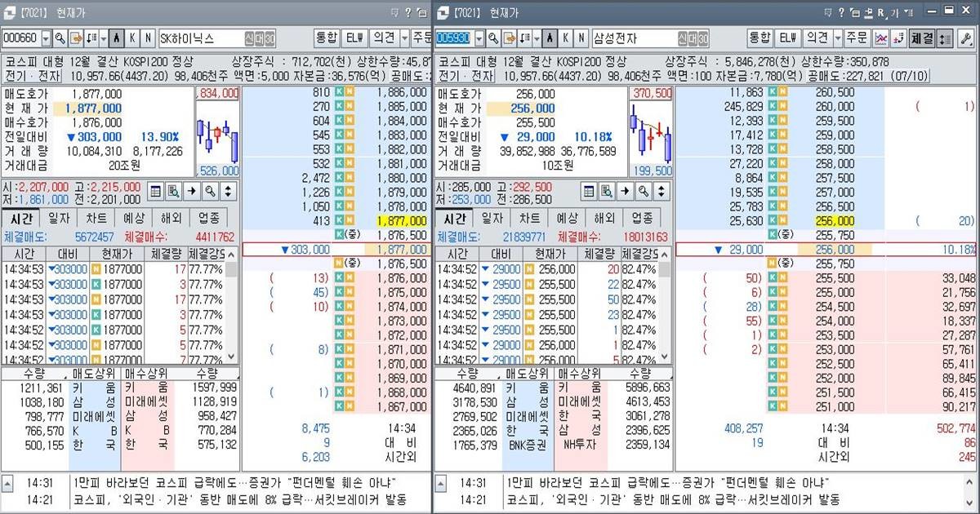Click the document search icon in SK하이닉스 window
This screenshot has height=514, width=980.
click(173, 191)
